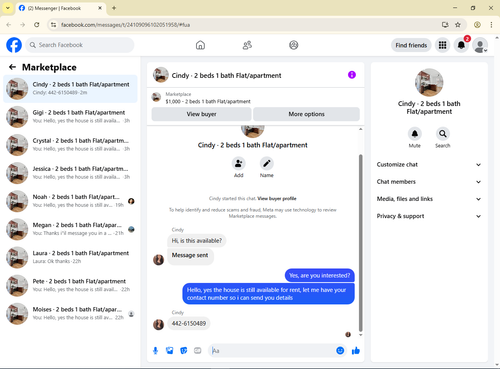
Task: Click the chat scrollbar up arrow
Action: [360, 129]
